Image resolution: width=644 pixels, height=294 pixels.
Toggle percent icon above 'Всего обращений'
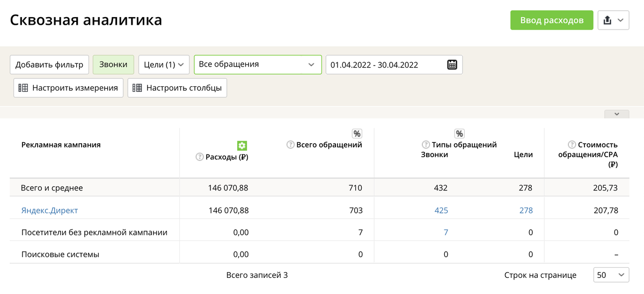pos(357,134)
